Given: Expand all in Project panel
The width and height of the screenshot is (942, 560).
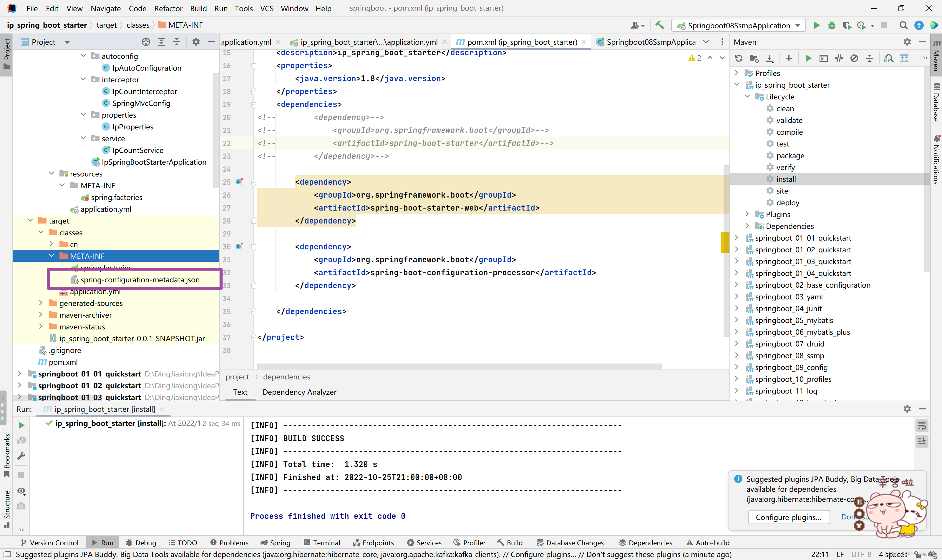Looking at the screenshot, I should click(x=161, y=42).
